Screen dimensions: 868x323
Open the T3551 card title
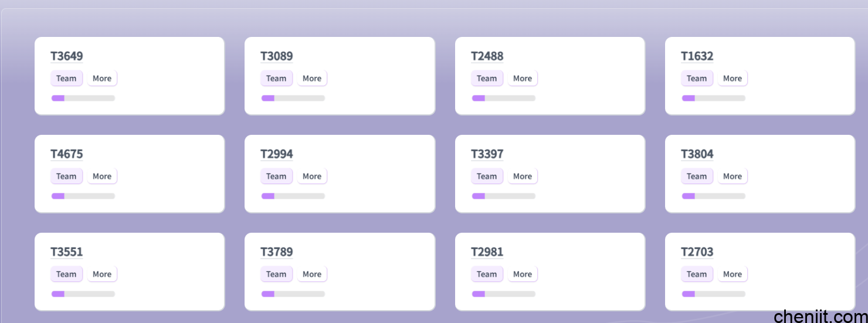[x=66, y=252]
